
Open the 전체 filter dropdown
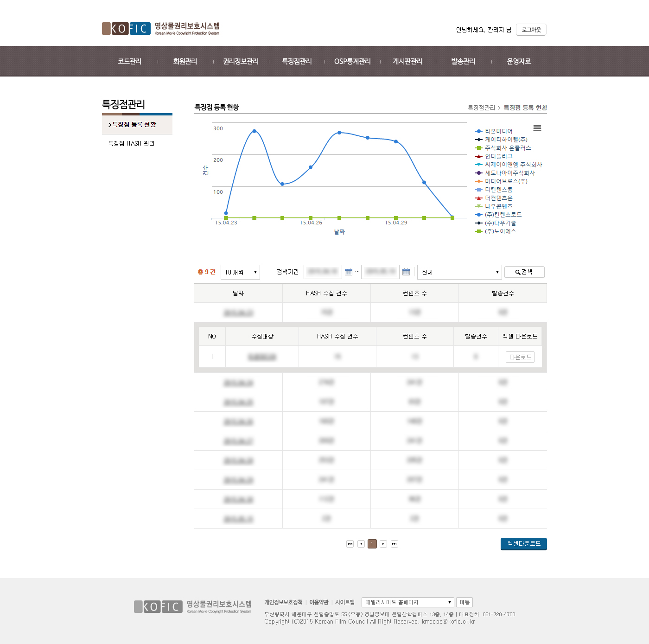point(459,272)
